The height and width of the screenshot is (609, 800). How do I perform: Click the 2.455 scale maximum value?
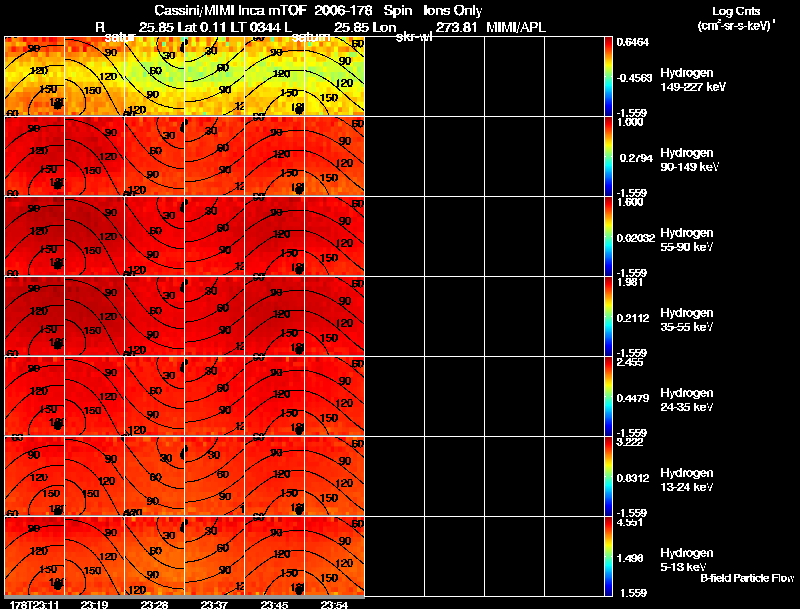tap(630, 362)
